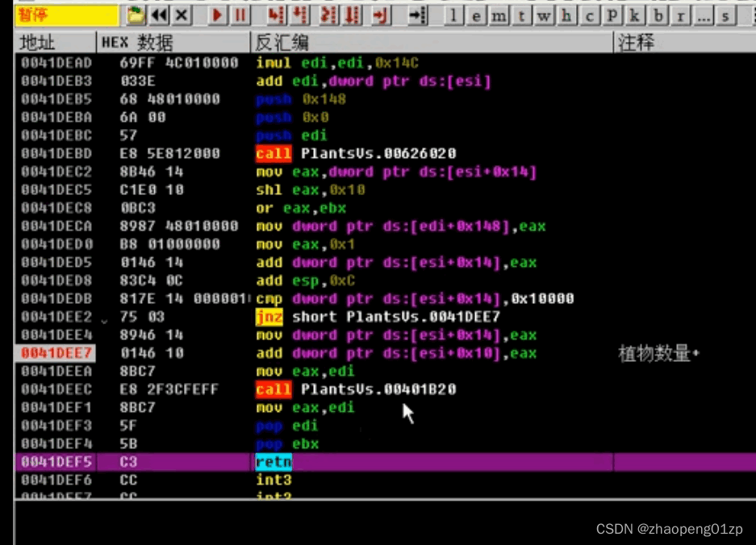Select the 'int3' at 0041DEF6
This screenshot has height=545, width=756.
pos(274,481)
